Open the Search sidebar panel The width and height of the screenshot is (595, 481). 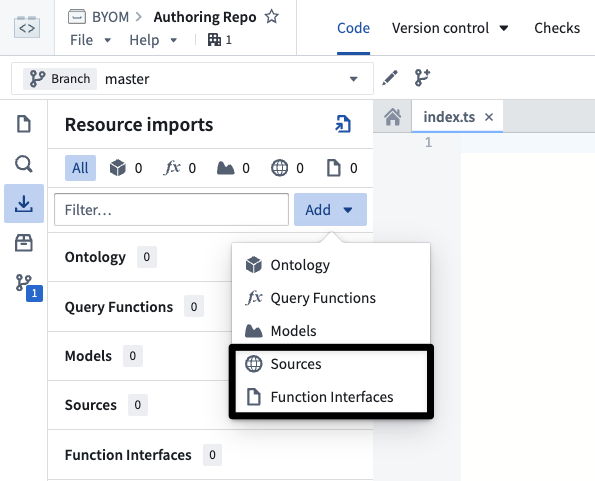pyautogui.click(x=24, y=164)
